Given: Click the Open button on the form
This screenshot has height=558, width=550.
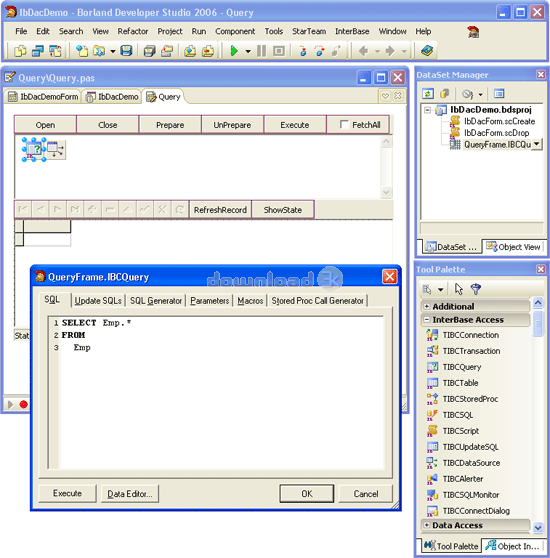Looking at the screenshot, I should click(x=45, y=125).
